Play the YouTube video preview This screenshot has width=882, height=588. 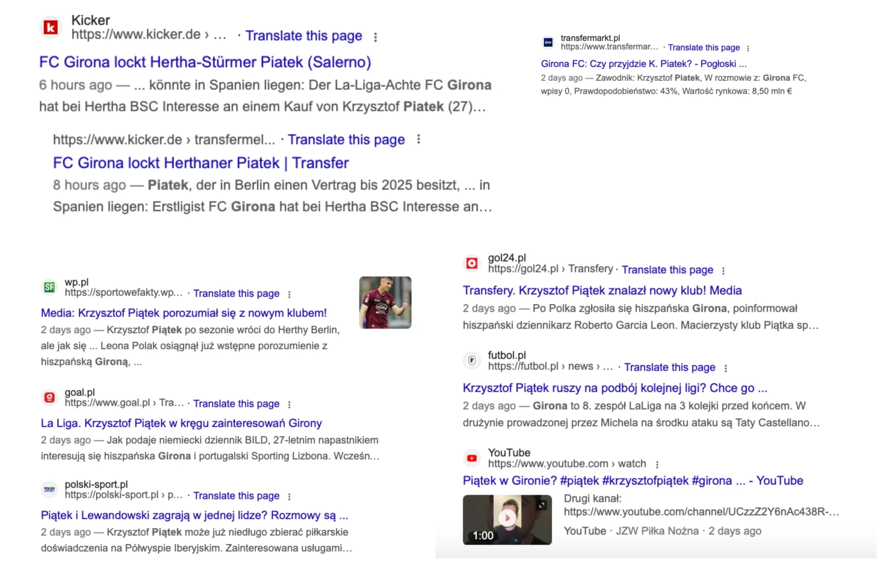pyautogui.click(x=507, y=518)
